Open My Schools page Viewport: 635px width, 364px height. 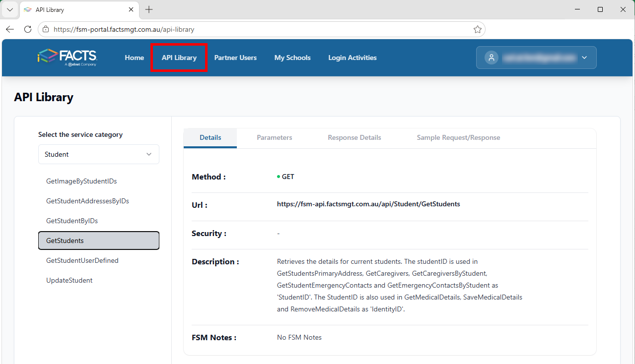[x=292, y=58]
